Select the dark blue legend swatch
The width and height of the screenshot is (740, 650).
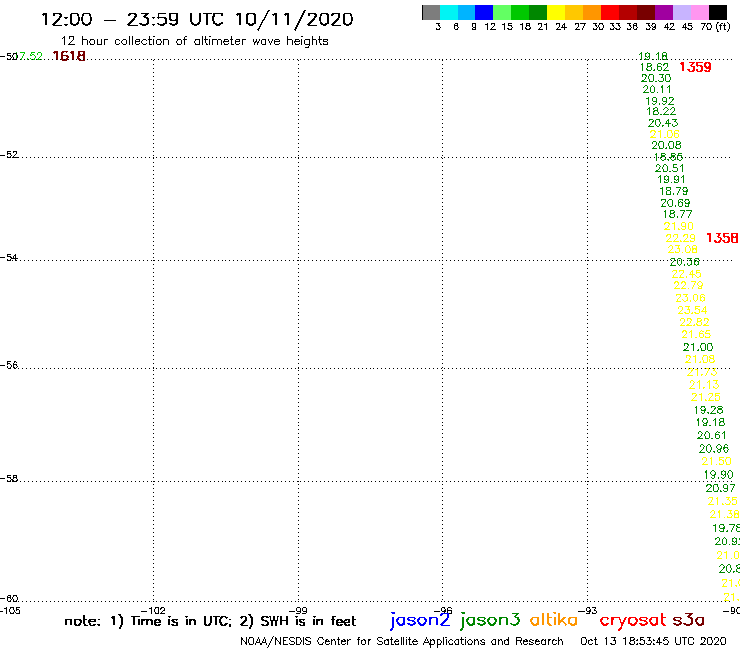[484, 12]
